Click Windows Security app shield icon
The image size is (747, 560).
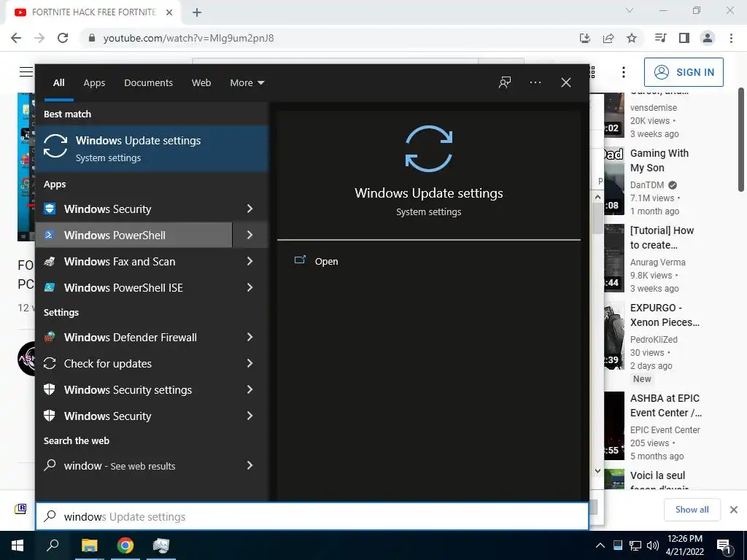[50, 209]
